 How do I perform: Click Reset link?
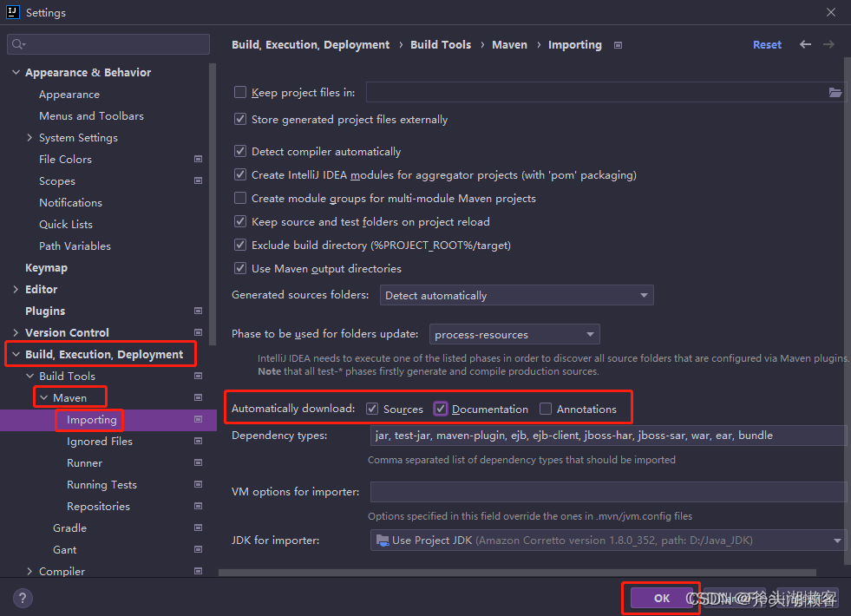click(x=767, y=44)
